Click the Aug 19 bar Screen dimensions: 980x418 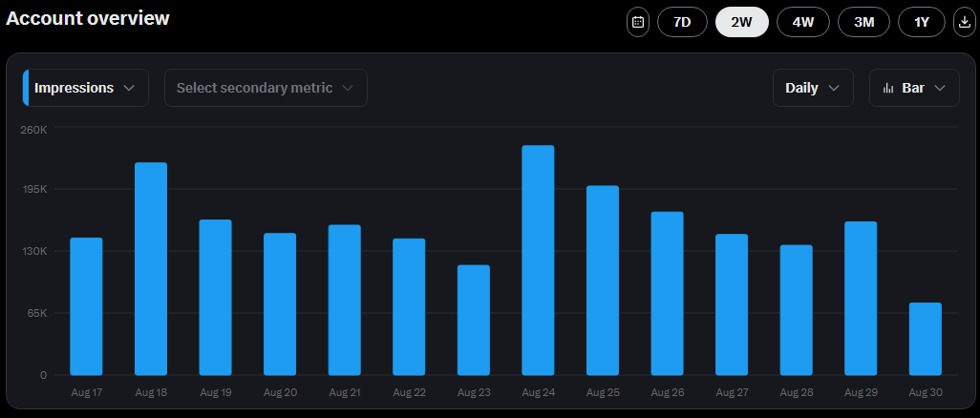(216, 298)
